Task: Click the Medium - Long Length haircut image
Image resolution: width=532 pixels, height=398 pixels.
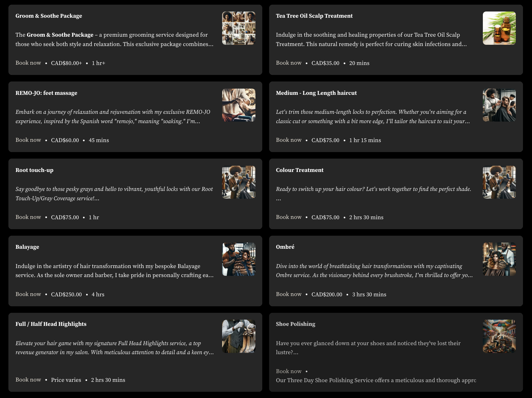Action: [499, 105]
